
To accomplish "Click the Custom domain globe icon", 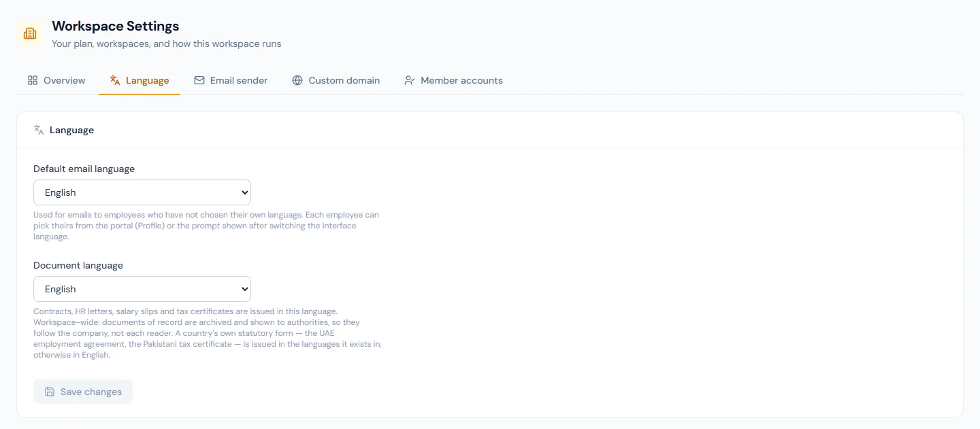I will (297, 80).
